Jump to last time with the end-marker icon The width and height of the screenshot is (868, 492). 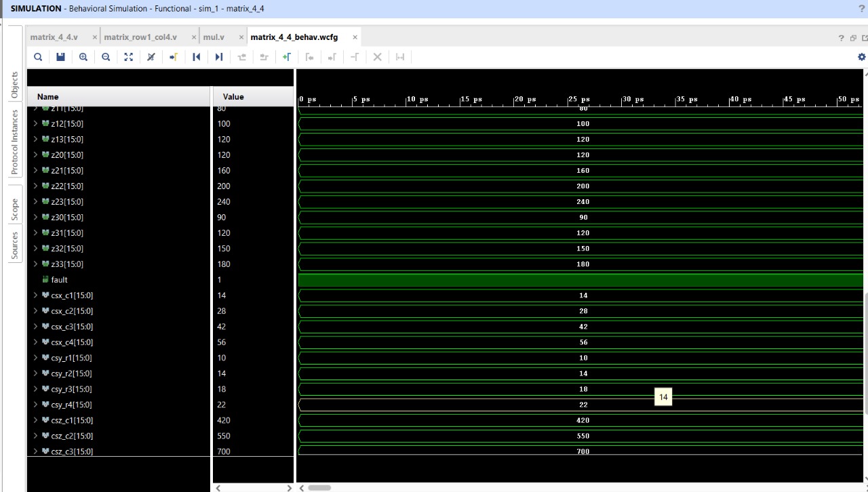coord(218,57)
